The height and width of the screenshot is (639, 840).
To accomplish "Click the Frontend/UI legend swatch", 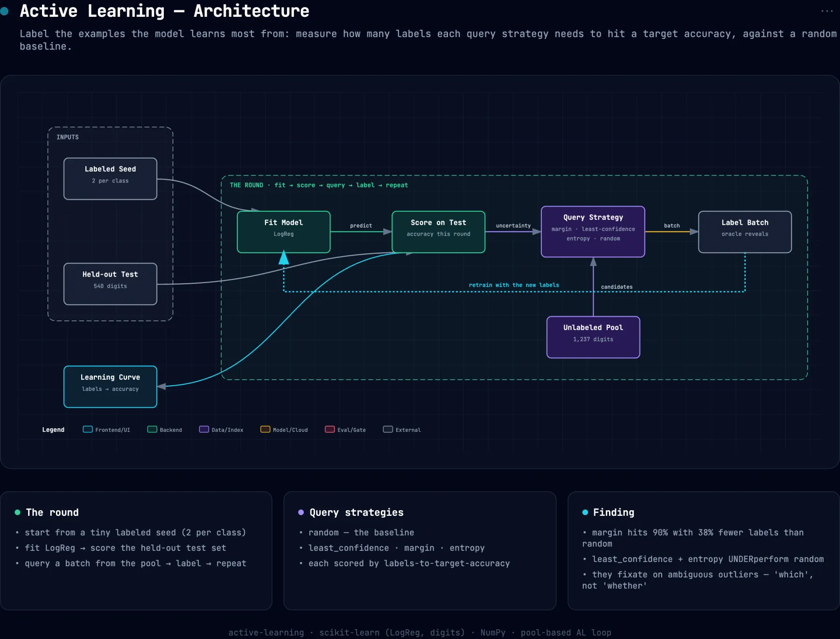I will point(88,429).
